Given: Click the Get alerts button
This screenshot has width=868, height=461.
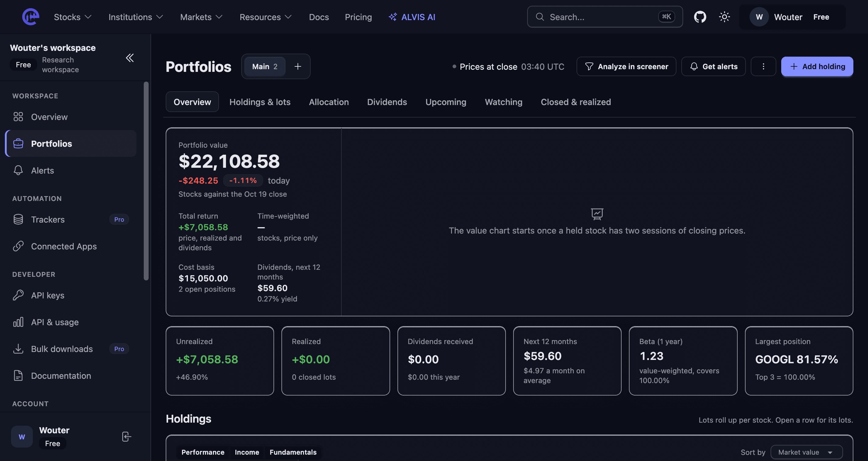Looking at the screenshot, I should [713, 66].
